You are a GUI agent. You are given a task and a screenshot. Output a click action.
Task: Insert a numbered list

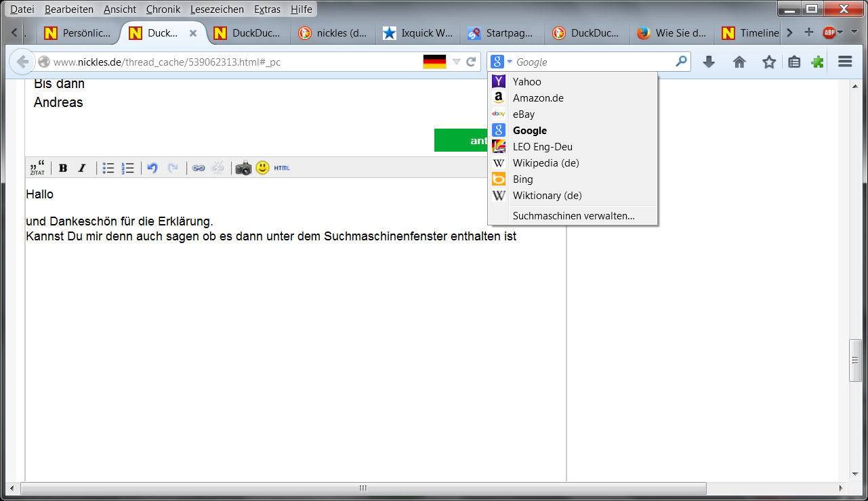pyautogui.click(x=128, y=168)
